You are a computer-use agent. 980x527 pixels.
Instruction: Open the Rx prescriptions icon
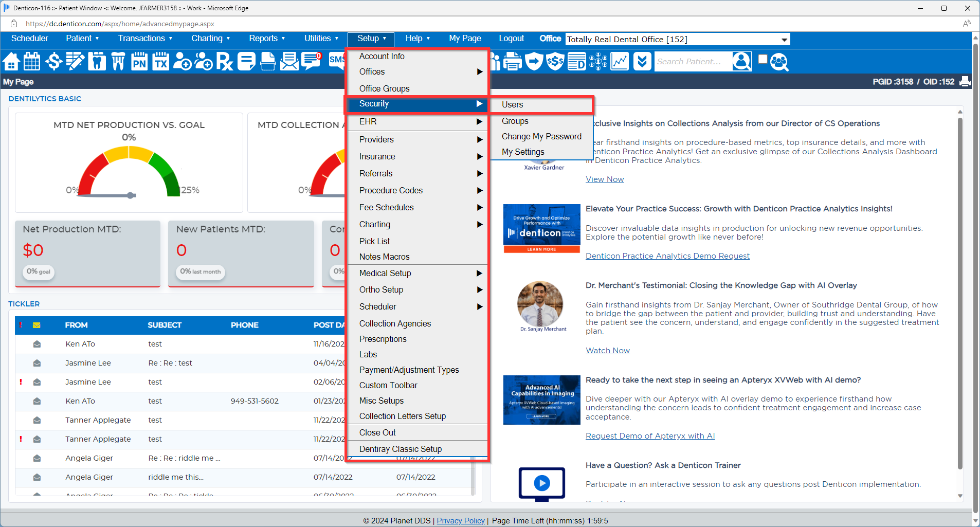tap(225, 62)
